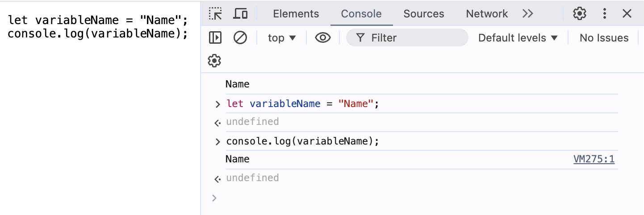
Task: Clear the console with the ban icon
Action: click(x=240, y=38)
